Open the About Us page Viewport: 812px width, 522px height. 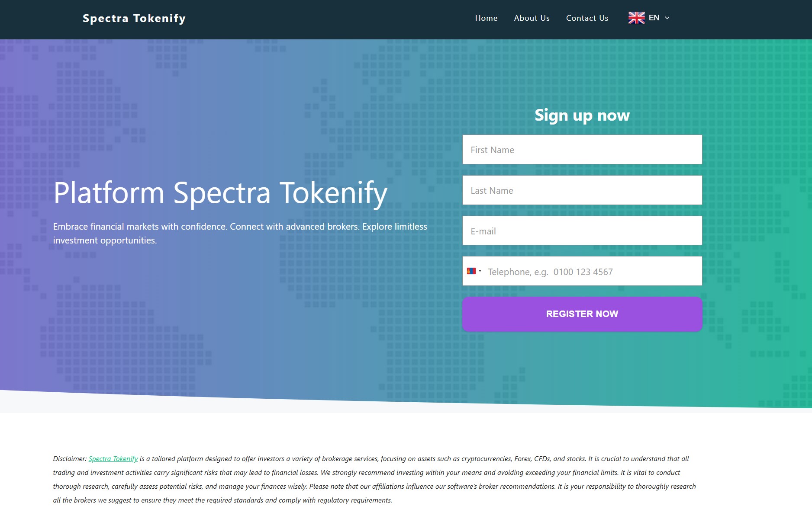point(532,18)
